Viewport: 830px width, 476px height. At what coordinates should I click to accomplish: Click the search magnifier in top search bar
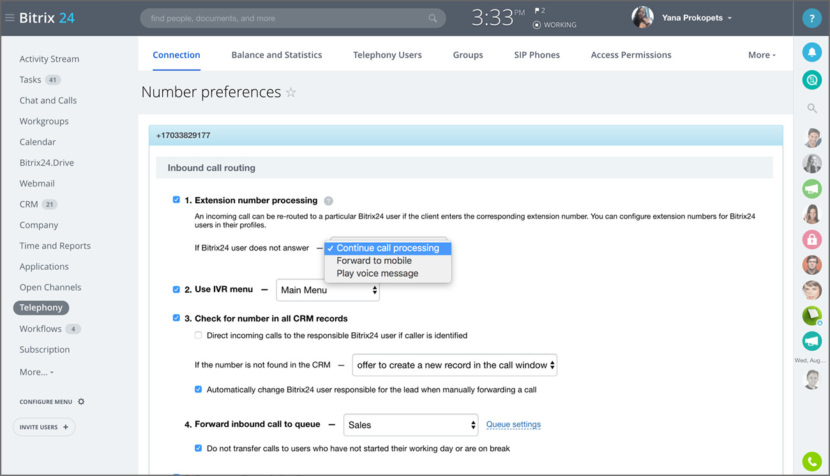point(432,18)
